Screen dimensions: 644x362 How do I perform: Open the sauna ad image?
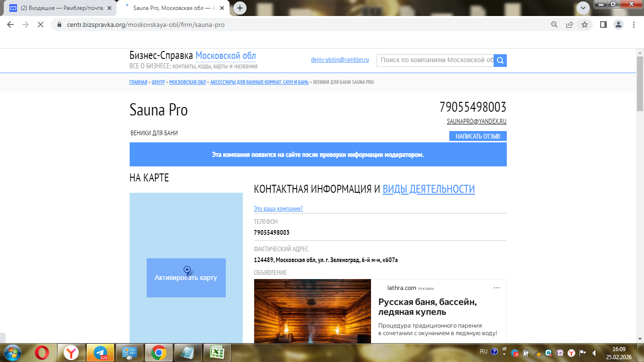[313, 311]
